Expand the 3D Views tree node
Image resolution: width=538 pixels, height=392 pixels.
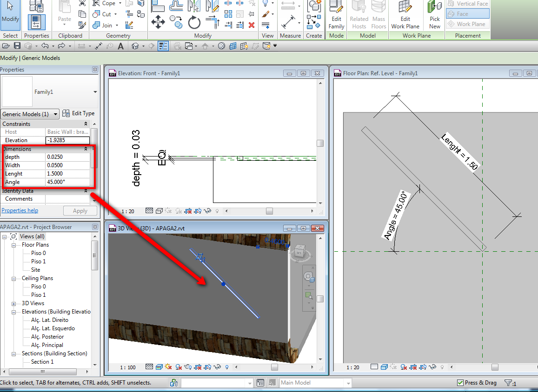coord(14,303)
